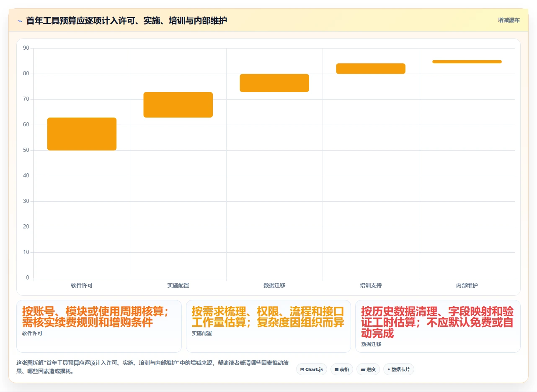This screenshot has height=392, width=537.
Task: Select the 软件许可 waterfall bar
Action: tap(82, 134)
